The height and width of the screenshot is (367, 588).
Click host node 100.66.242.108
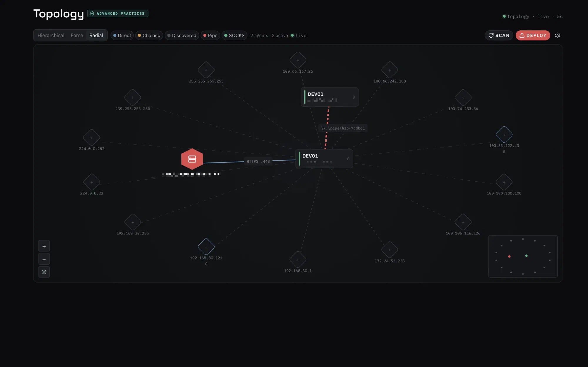390,70
